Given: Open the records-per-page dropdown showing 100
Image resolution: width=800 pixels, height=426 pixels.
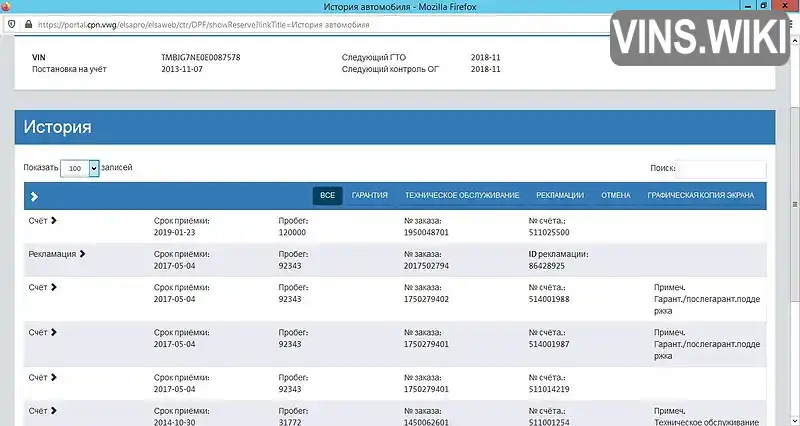Looking at the screenshot, I should point(80,168).
